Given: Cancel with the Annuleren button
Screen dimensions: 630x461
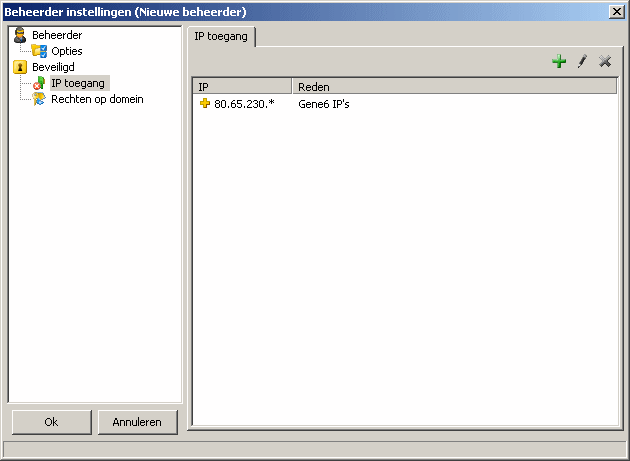Looking at the screenshot, I should [137, 422].
